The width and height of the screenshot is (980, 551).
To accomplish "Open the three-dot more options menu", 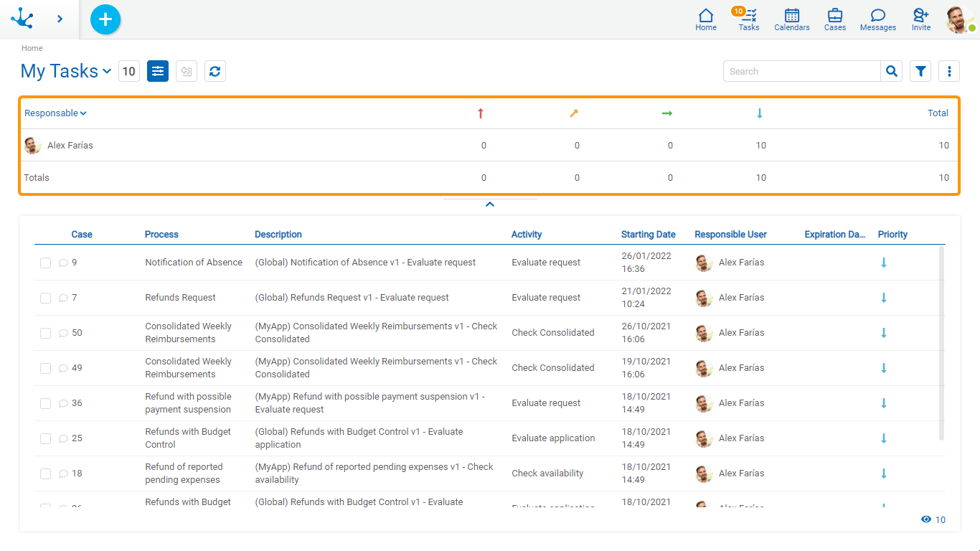I will pos(949,71).
